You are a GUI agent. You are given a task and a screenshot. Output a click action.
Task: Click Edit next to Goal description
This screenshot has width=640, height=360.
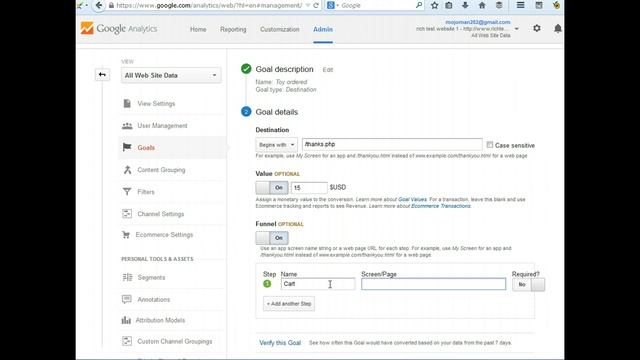(x=328, y=70)
